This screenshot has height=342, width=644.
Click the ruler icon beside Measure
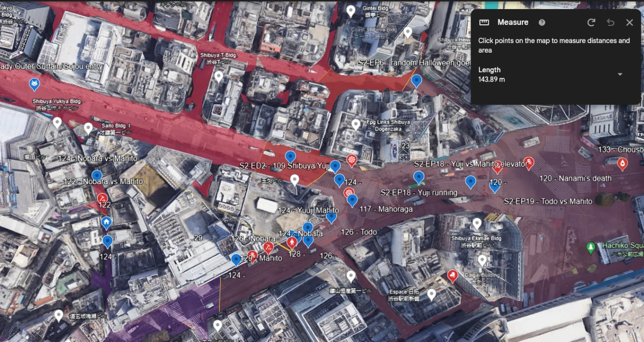click(x=484, y=23)
